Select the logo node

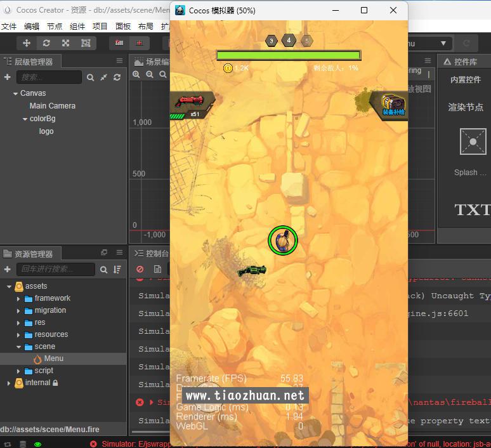[46, 131]
